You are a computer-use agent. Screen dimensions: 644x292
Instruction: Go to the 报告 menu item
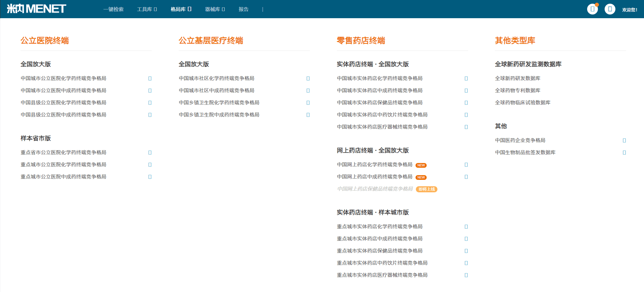[244, 9]
